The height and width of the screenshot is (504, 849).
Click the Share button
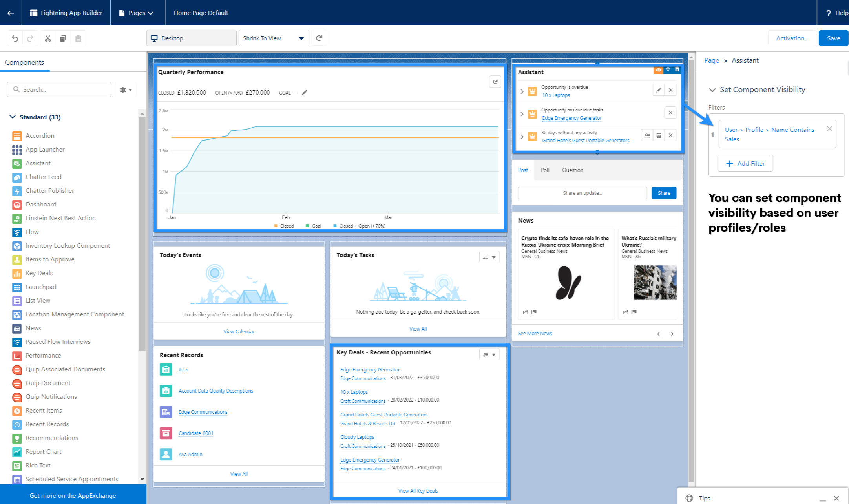click(664, 193)
